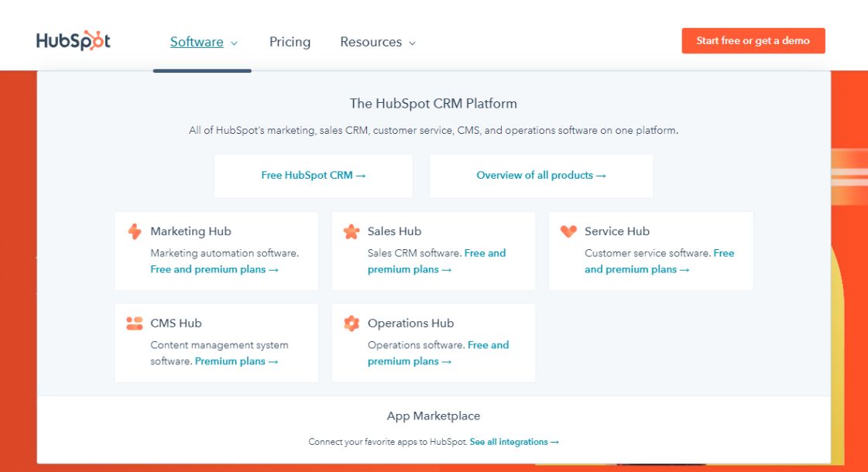Select the Service Hub title
This screenshot has height=472, width=868.
point(617,231)
